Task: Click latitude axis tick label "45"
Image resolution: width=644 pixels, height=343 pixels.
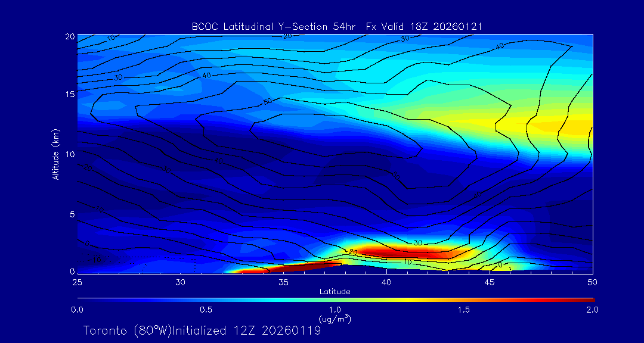Action: (x=490, y=282)
